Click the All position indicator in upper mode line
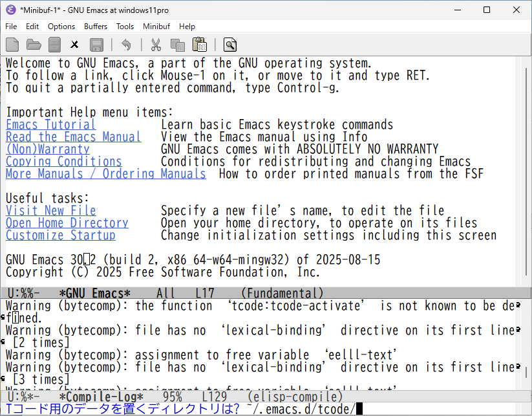Image resolution: width=532 pixels, height=416 pixels. tap(165, 293)
